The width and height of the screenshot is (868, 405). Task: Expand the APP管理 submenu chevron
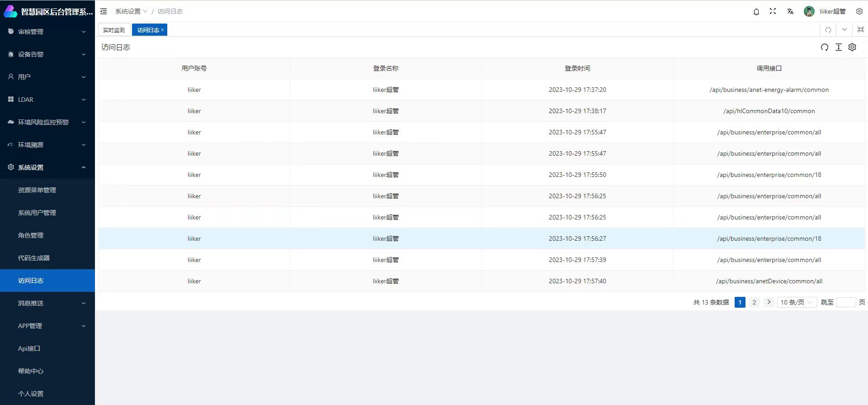(84, 326)
